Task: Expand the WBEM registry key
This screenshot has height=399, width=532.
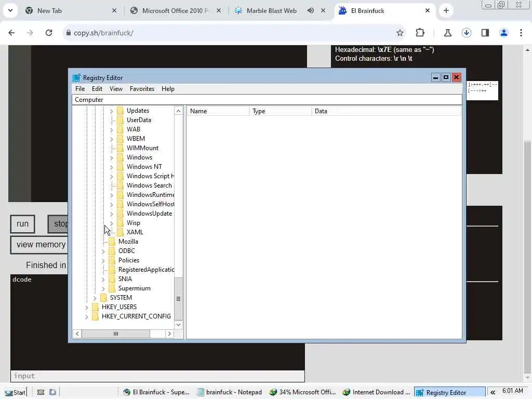Action: click(x=111, y=139)
